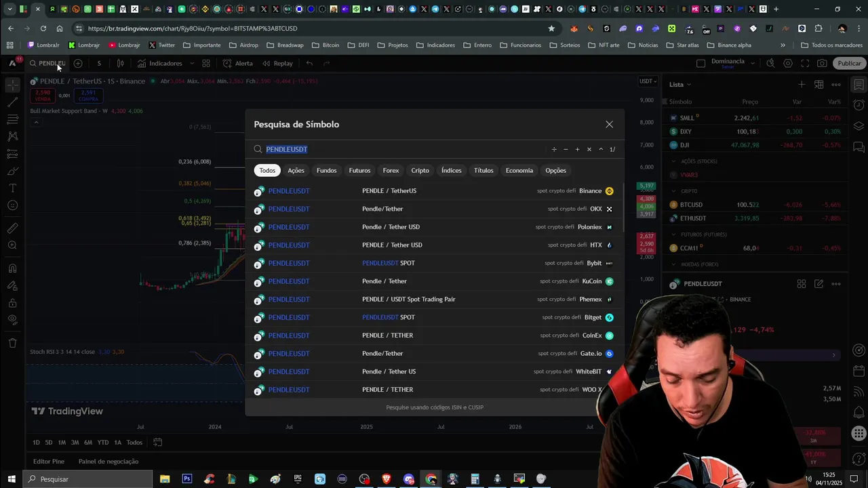Image resolution: width=868 pixels, height=488 pixels.
Task: Create an Alerta
Action: (238, 63)
